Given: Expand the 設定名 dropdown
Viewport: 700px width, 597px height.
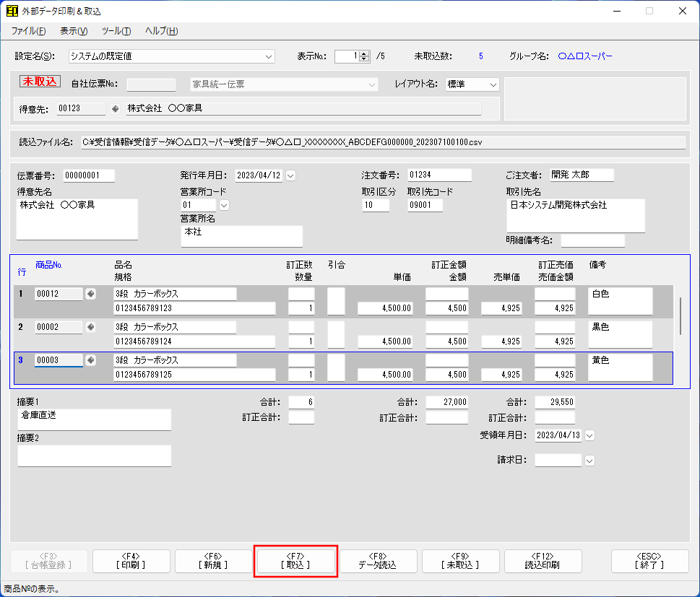Looking at the screenshot, I should [268, 56].
